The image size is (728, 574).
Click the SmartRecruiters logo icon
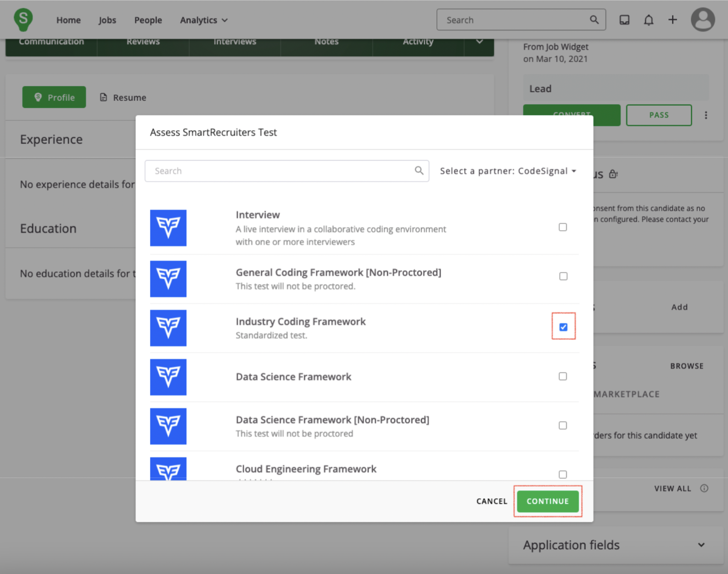coord(23,20)
